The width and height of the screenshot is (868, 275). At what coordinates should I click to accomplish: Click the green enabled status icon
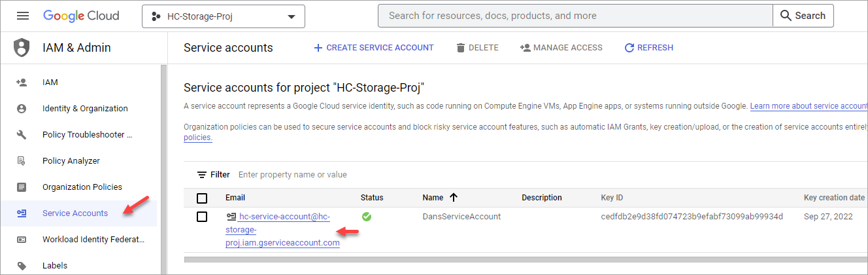click(x=366, y=217)
